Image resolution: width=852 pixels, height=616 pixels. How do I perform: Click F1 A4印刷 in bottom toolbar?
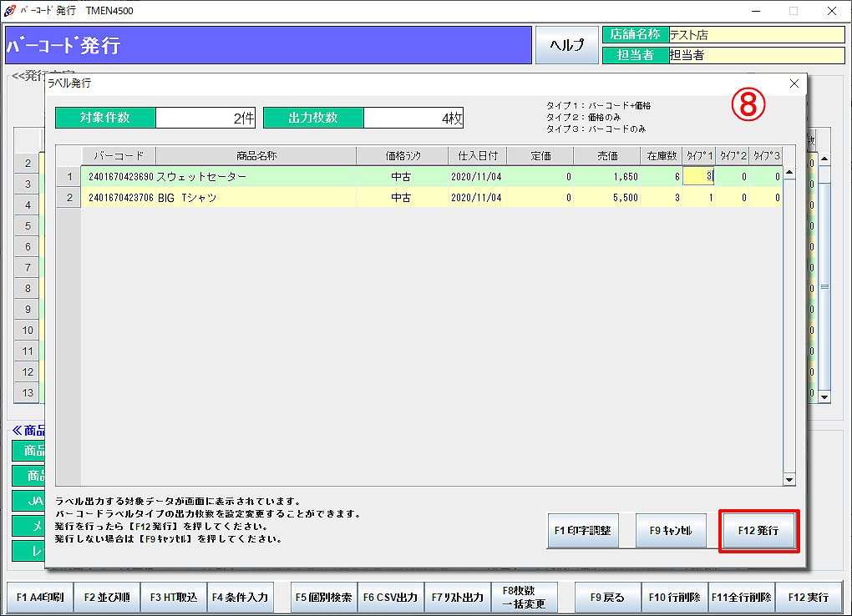(x=40, y=598)
